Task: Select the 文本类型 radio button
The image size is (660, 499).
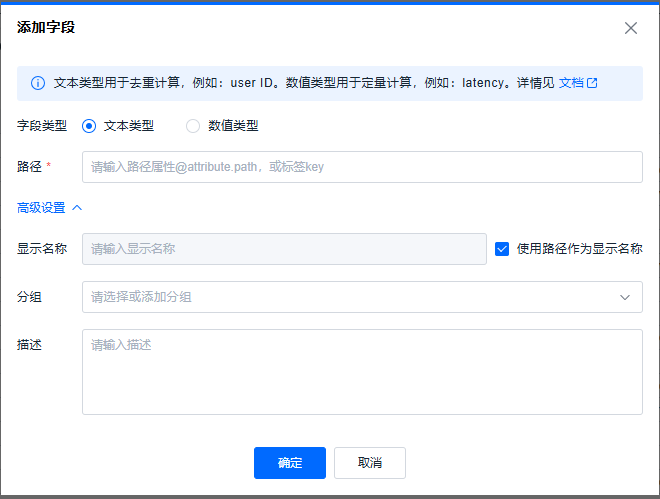Action: click(x=89, y=126)
